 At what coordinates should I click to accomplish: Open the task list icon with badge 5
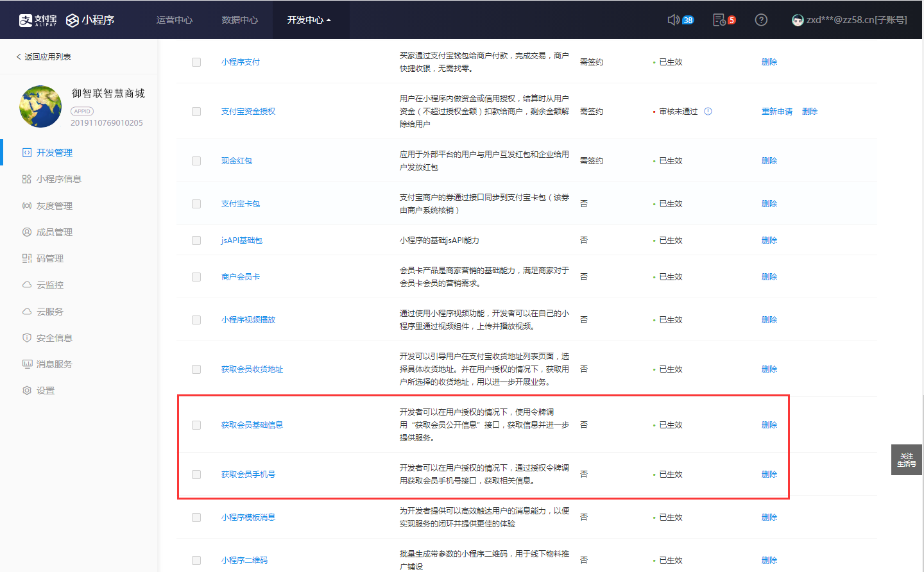point(719,20)
